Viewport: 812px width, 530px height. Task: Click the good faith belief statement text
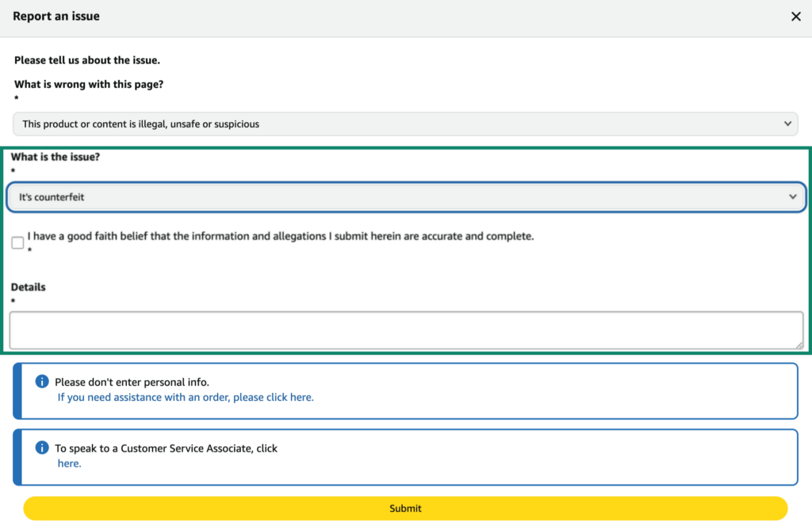281,236
